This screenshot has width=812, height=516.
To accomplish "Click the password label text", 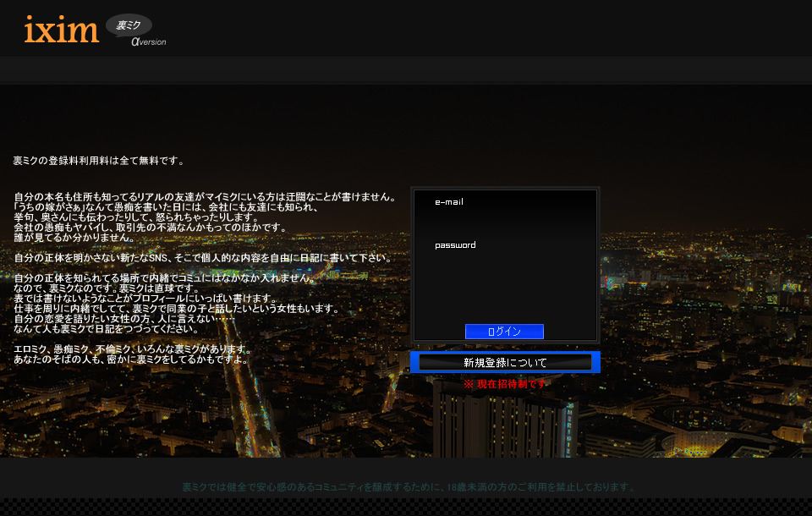I will coord(455,245).
